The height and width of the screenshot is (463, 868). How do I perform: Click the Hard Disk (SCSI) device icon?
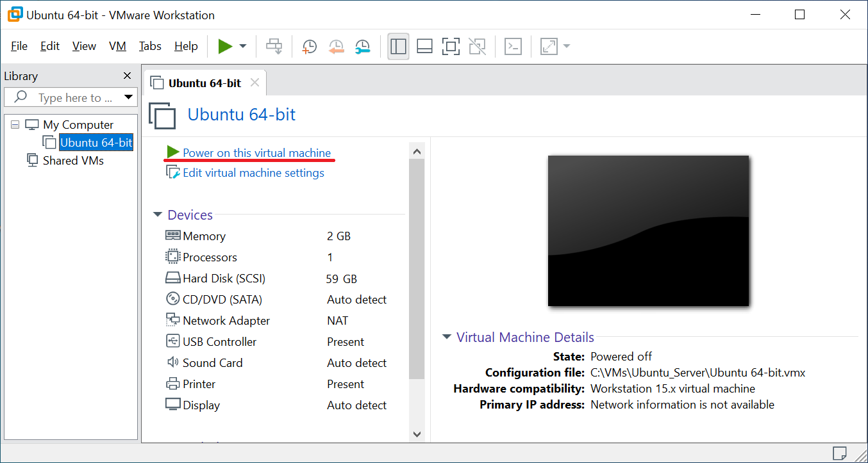[x=173, y=278]
